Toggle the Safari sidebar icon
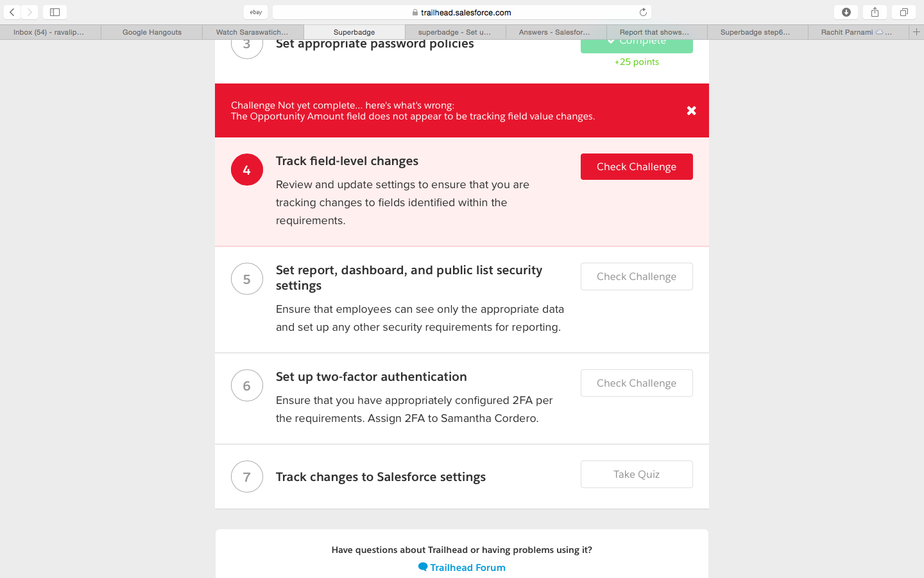This screenshot has width=924, height=578. pyautogui.click(x=55, y=12)
